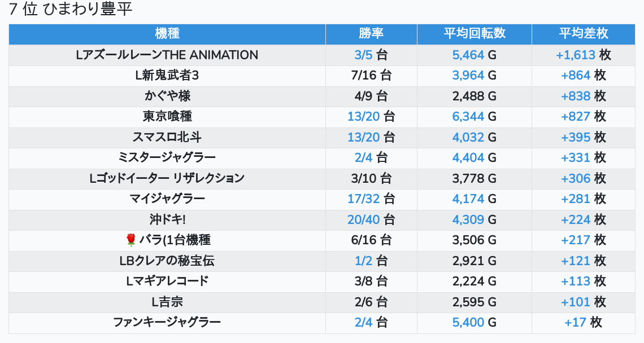Click the +1,613 average difference value
The height and width of the screenshot is (343, 644).
tap(575, 55)
